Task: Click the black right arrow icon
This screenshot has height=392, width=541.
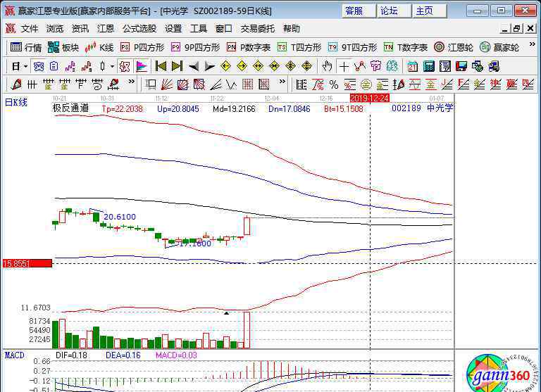Action: point(209,66)
